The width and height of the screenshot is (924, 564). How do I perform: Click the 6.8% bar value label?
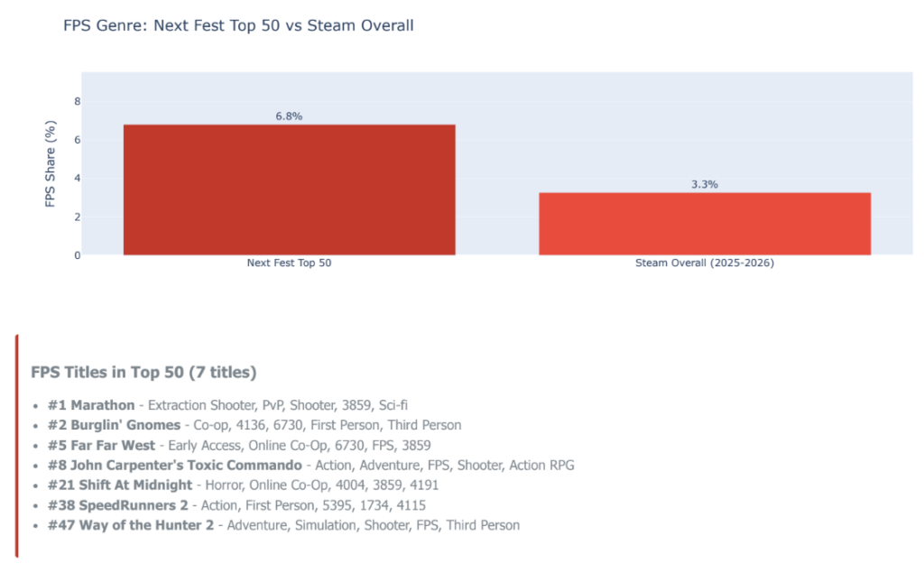tap(289, 116)
